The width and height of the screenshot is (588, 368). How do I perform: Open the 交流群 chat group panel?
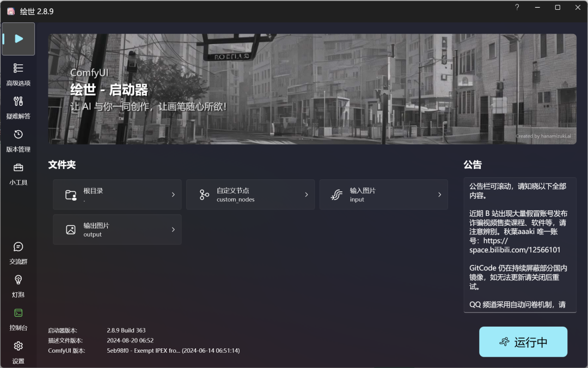coord(18,252)
